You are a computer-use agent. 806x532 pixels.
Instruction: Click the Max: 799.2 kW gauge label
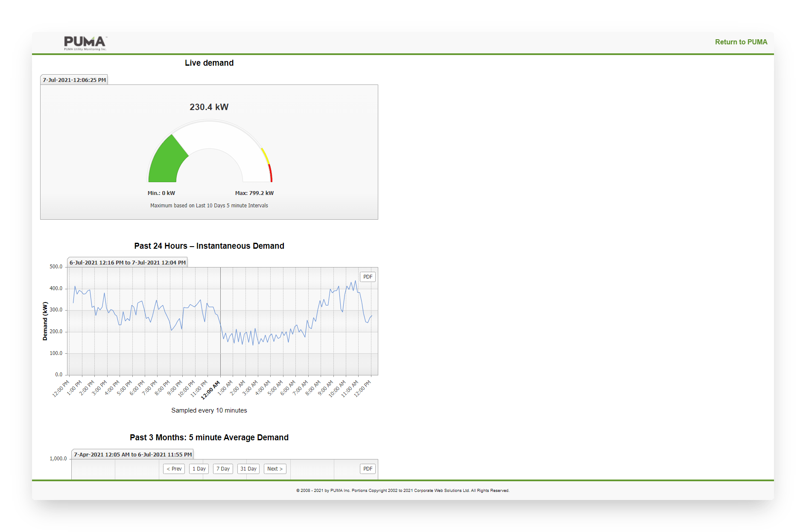[254, 193]
